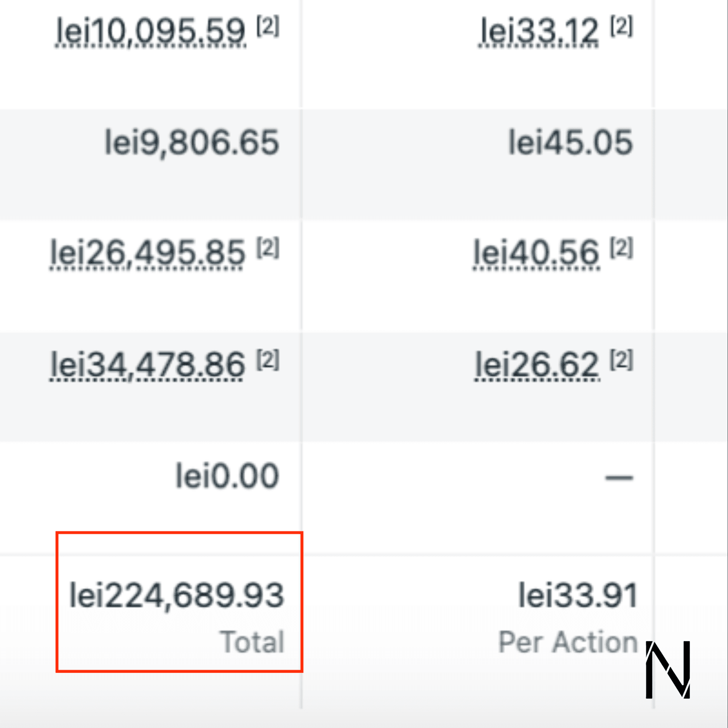
Task: Click the N logo icon
Action: (668, 669)
